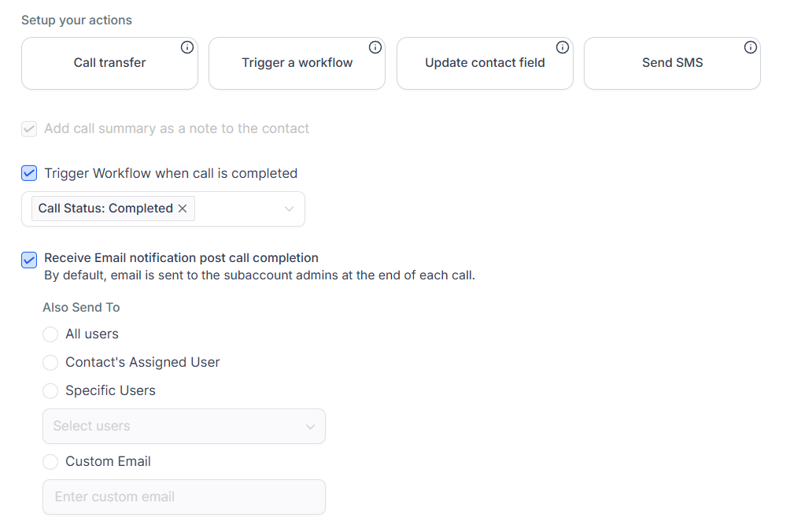Select the All users radio option
Screen dimensions: 790x532
(50, 334)
